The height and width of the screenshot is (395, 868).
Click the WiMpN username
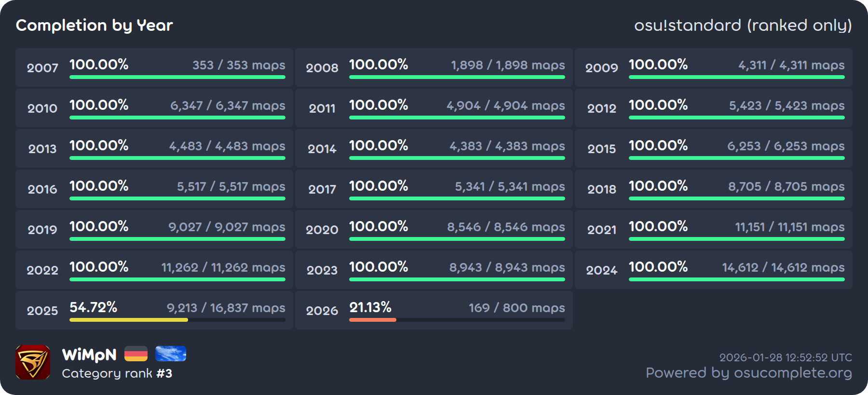tap(89, 355)
